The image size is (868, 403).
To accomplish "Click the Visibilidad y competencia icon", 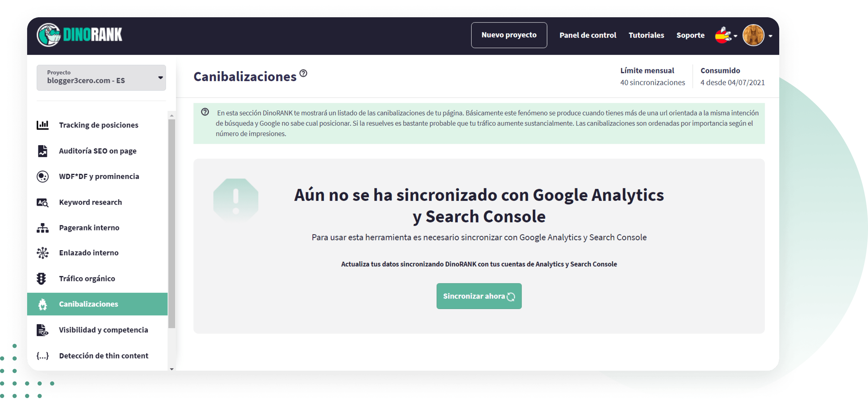I will [43, 330].
